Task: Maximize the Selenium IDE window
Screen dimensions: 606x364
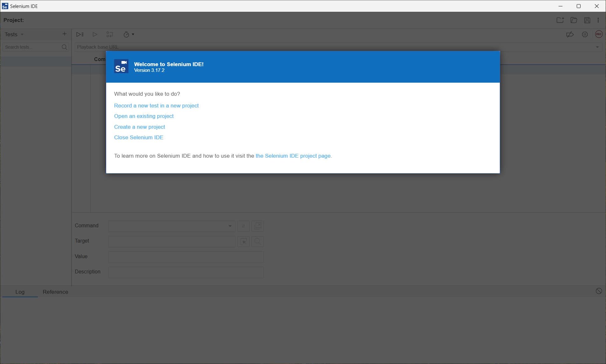Action: [579, 6]
